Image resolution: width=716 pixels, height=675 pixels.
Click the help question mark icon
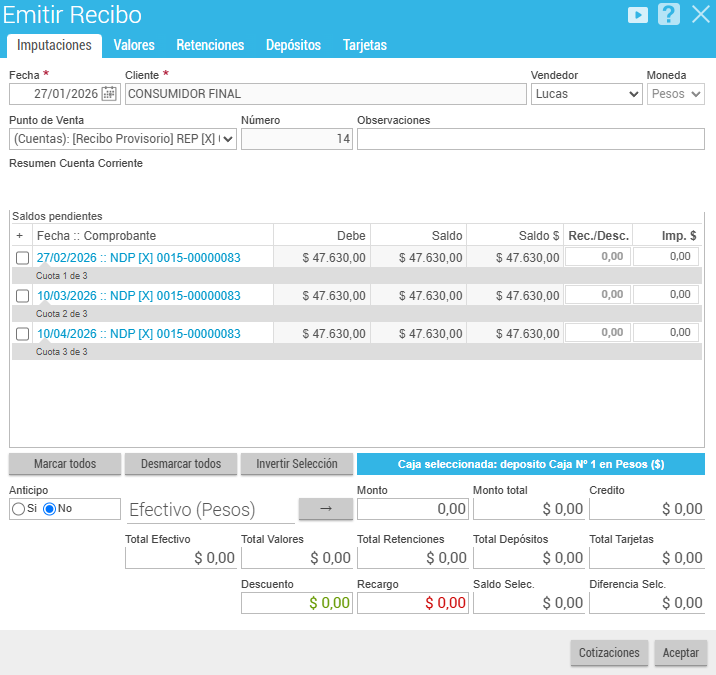pyautogui.click(x=669, y=15)
